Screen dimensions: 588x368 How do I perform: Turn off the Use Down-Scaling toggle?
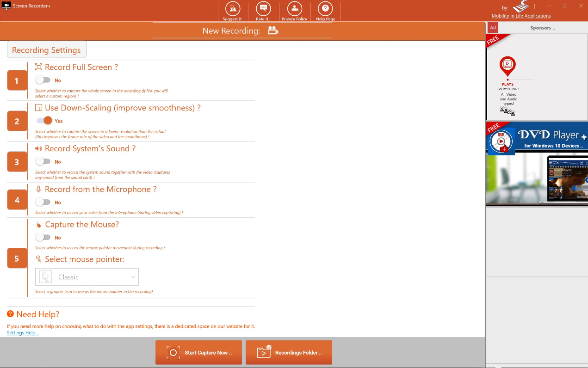click(x=44, y=121)
